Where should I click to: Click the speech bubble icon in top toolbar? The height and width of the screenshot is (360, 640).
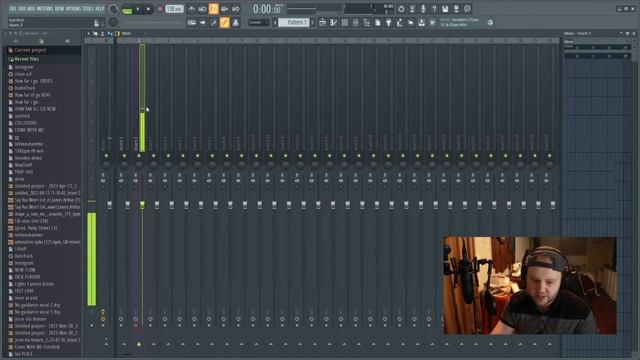tap(467, 9)
